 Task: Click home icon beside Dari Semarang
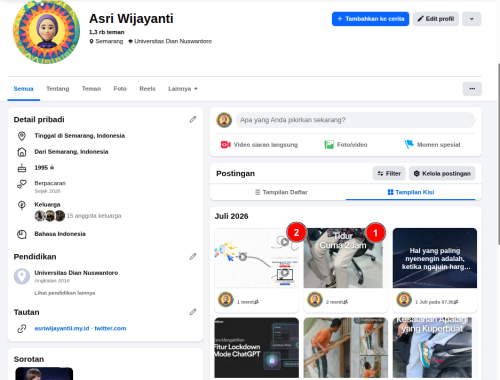(x=22, y=152)
